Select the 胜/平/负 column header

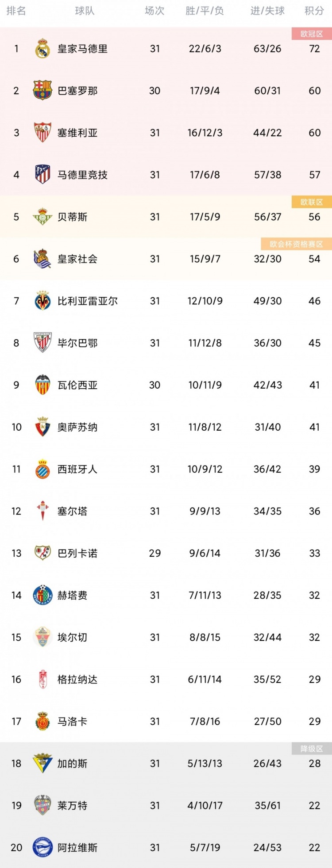pos(205,11)
